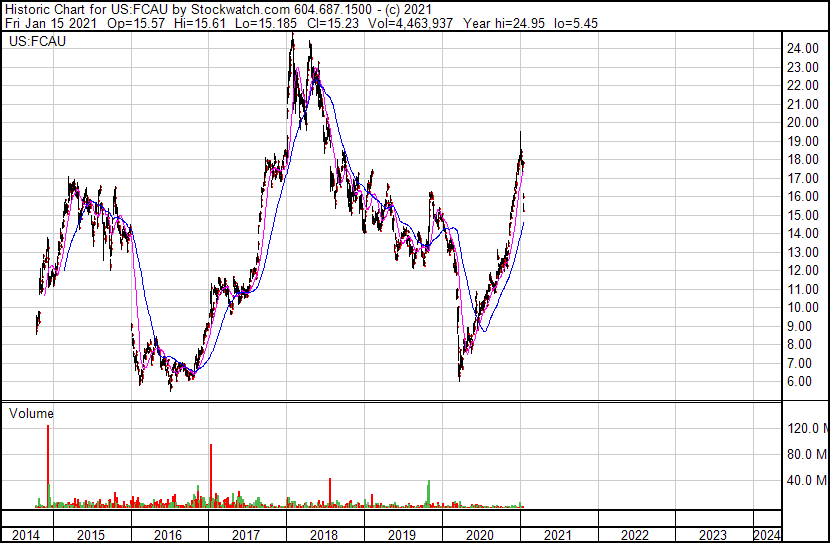The image size is (830, 543).
Task: Select the 2019 year label
Action: [x=402, y=535]
